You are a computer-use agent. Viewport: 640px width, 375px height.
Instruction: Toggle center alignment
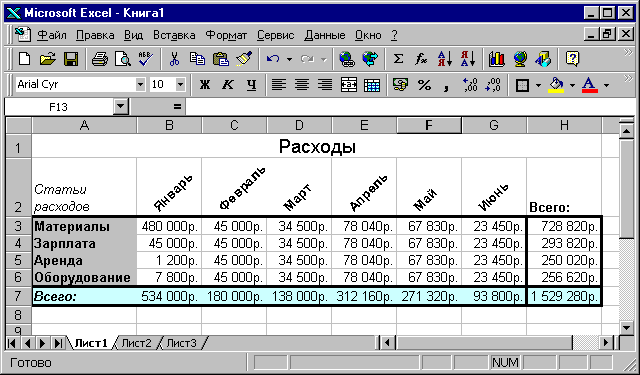coord(302,85)
